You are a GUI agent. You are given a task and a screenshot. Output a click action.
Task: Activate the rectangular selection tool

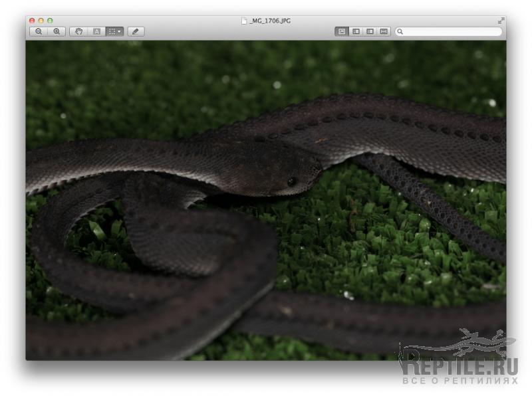tap(112, 31)
